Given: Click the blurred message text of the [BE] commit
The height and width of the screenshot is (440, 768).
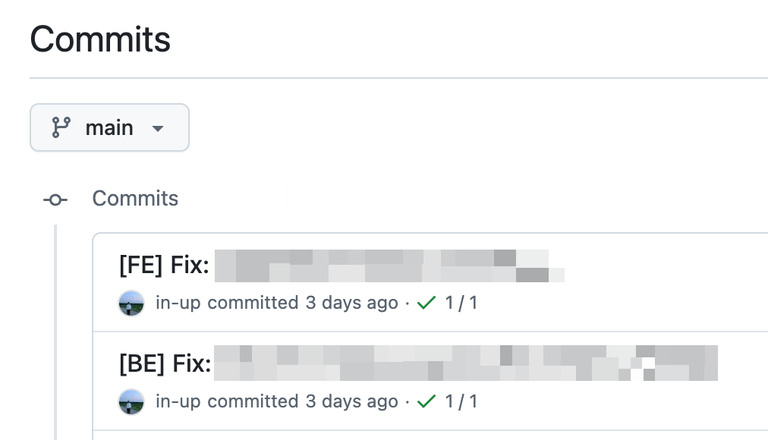Looking at the screenshot, I should click(465, 364).
